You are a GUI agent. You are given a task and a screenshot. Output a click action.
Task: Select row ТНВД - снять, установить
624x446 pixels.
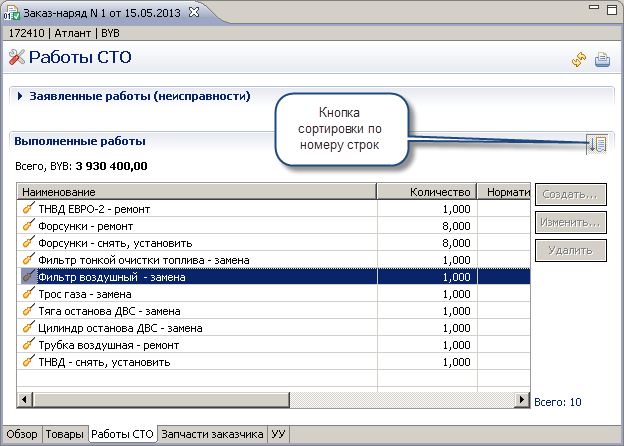[x=273, y=362]
